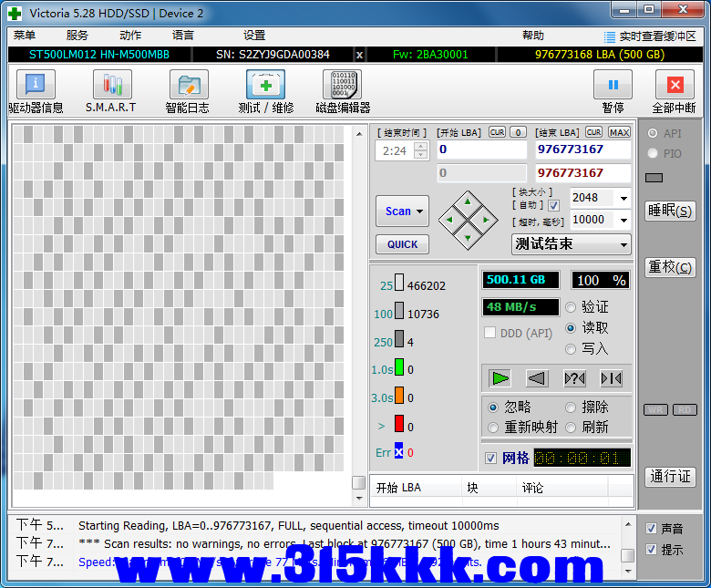Toggle the 声音 sound checkbox
The width and height of the screenshot is (711, 588).
point(651,529)
